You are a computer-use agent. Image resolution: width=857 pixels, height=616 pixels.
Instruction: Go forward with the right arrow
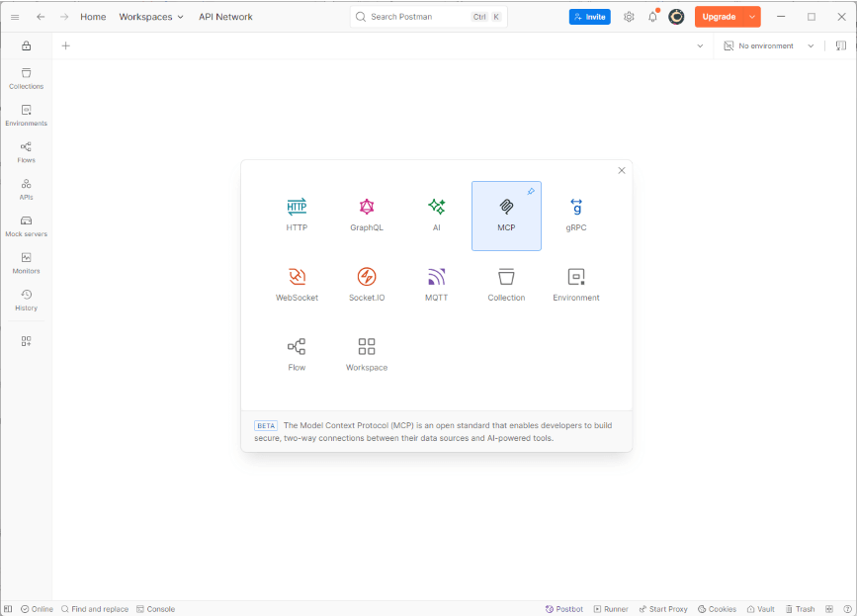64,17
